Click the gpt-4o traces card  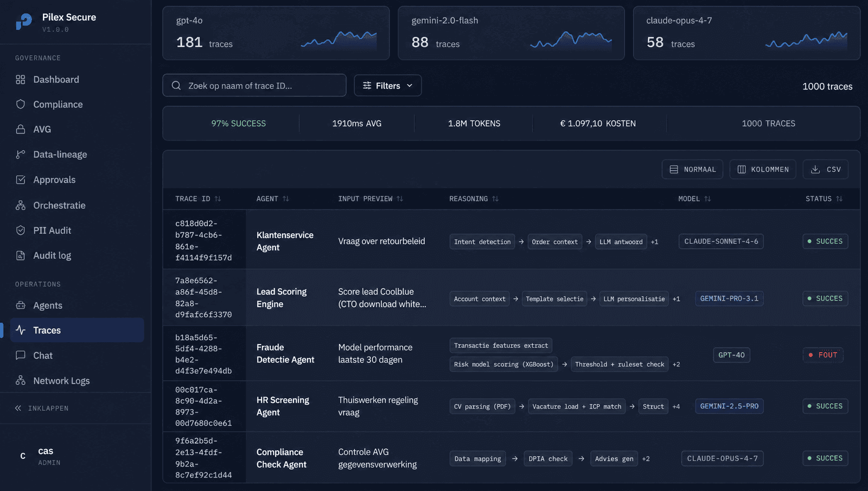coord(276,33)
